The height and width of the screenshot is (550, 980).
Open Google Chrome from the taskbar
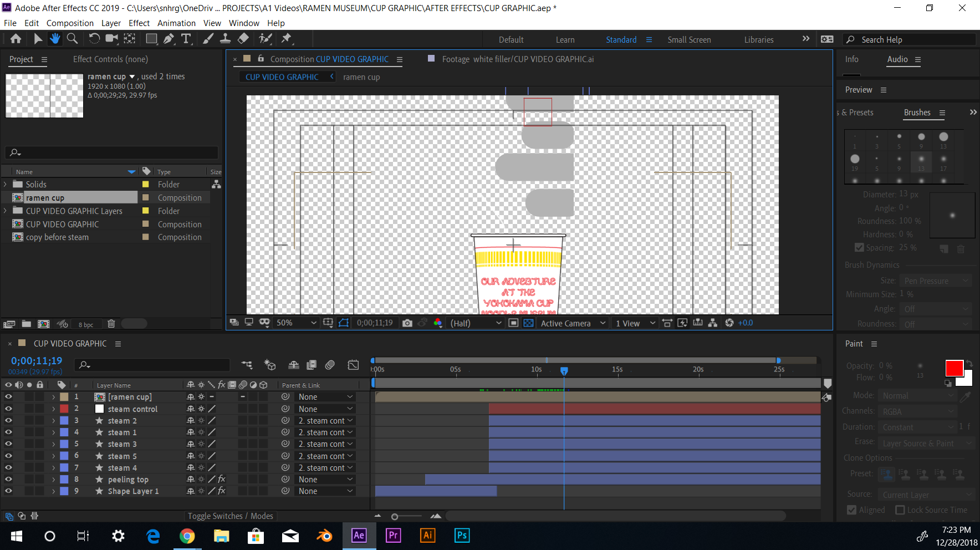point(187,536)
